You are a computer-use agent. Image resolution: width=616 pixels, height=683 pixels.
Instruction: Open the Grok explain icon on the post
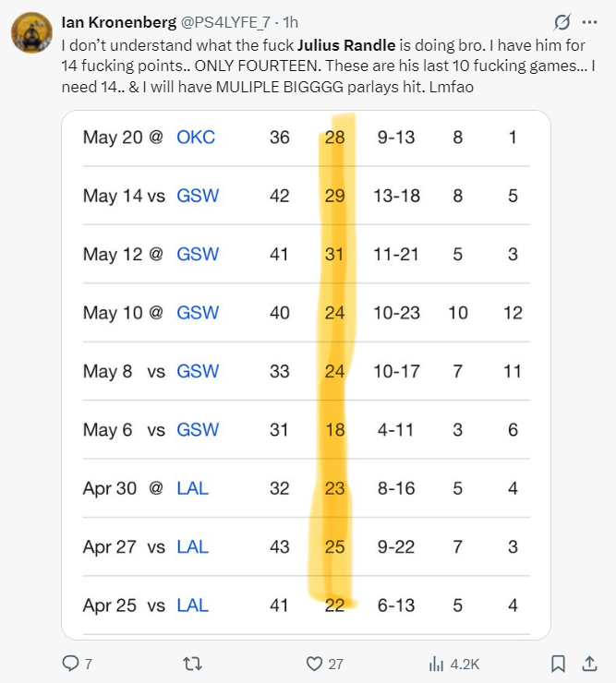pos(560,22)
